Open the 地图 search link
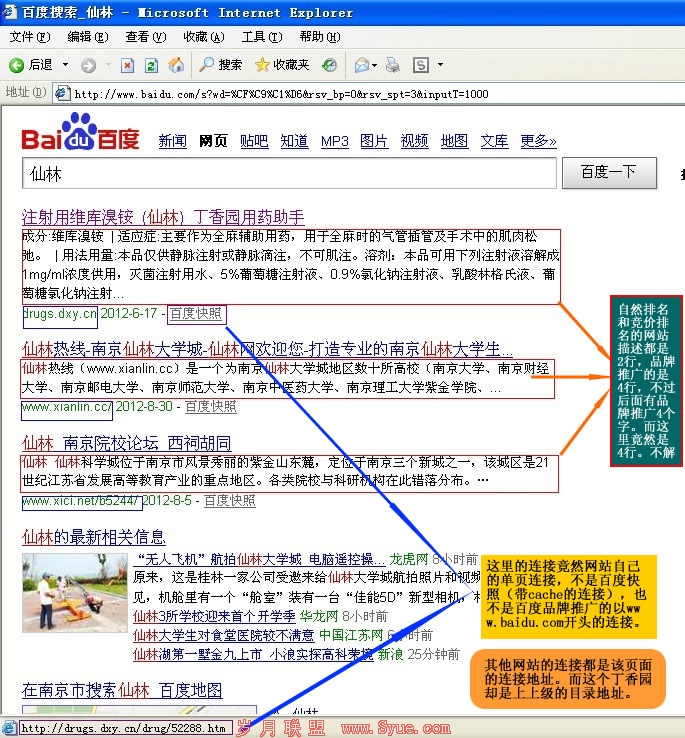 [454, 141]
